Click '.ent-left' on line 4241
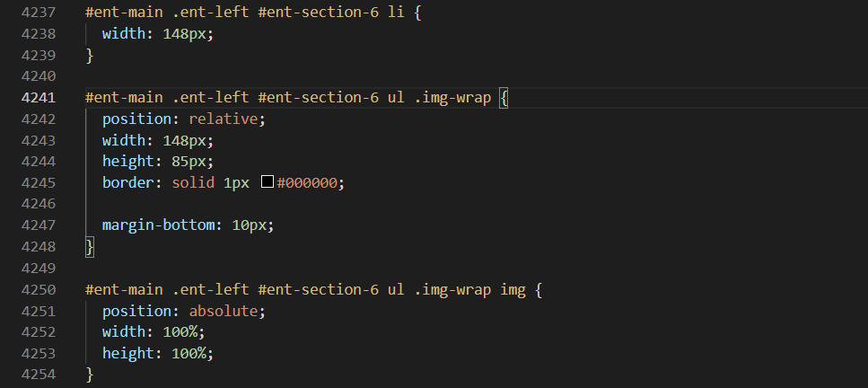 coord(210,98)
